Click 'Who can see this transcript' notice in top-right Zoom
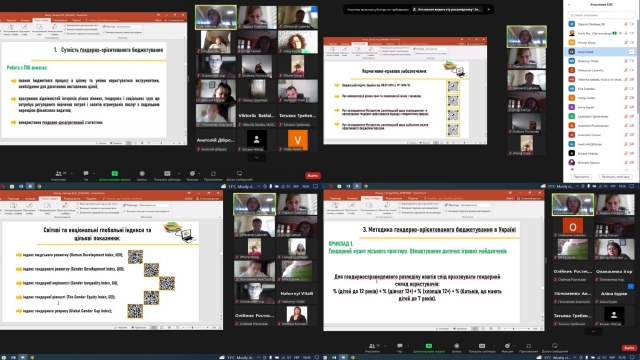 coord(448,9)
